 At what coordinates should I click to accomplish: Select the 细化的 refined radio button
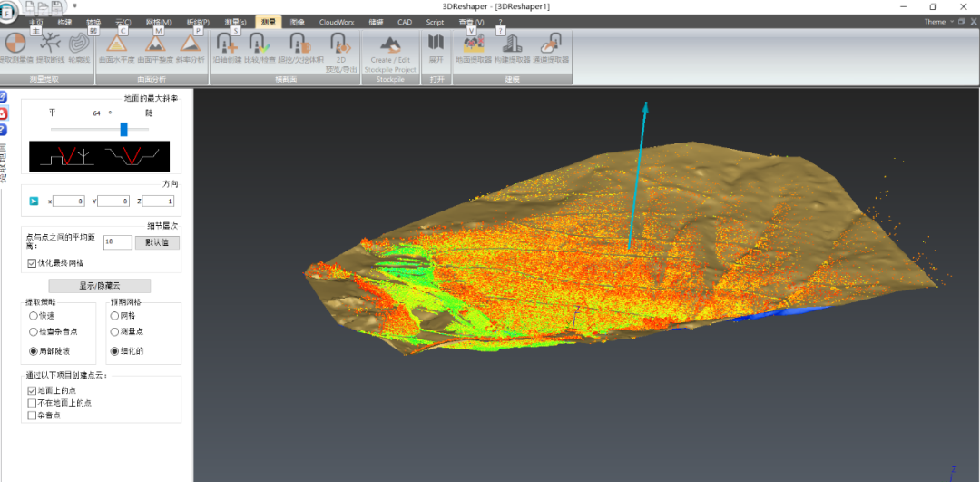pos(114,351)
